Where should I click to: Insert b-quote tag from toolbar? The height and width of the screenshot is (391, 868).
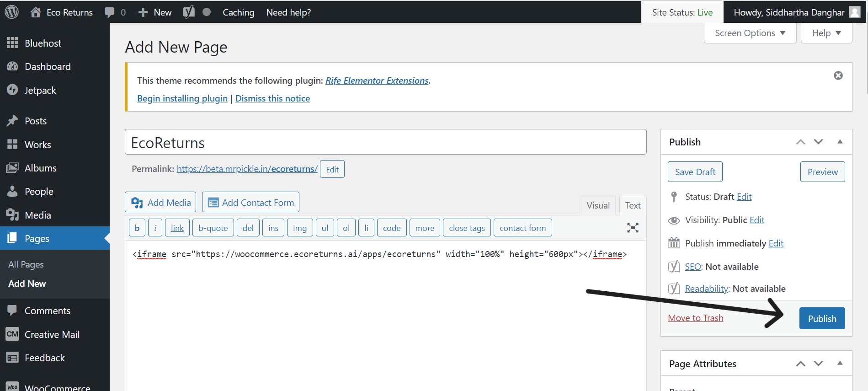pos(213,228)
